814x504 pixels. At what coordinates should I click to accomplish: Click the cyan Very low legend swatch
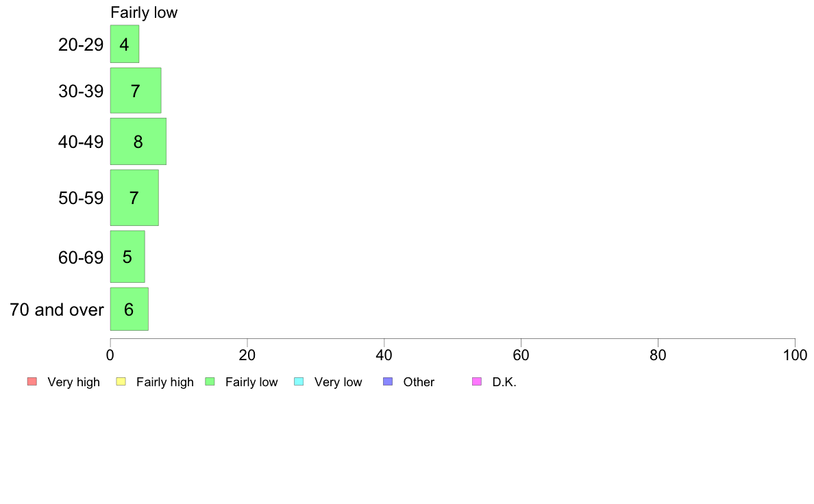coord(299,381)
